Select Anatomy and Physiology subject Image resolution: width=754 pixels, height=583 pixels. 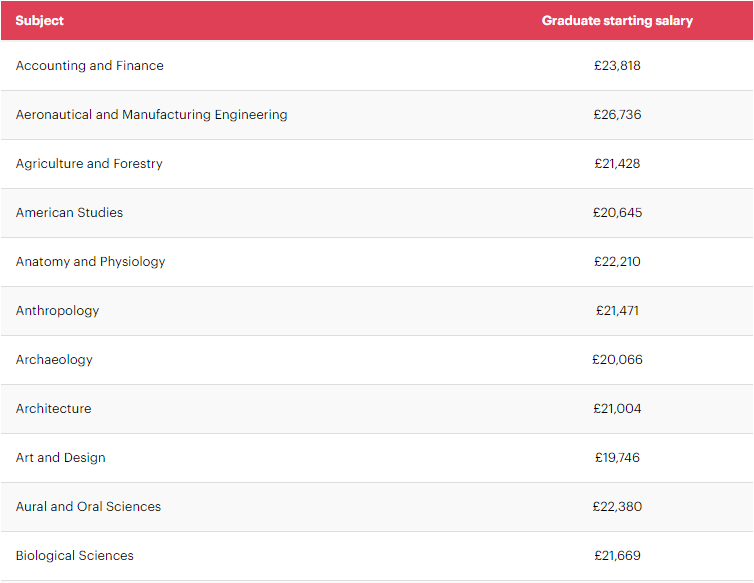tap(90, 262)
